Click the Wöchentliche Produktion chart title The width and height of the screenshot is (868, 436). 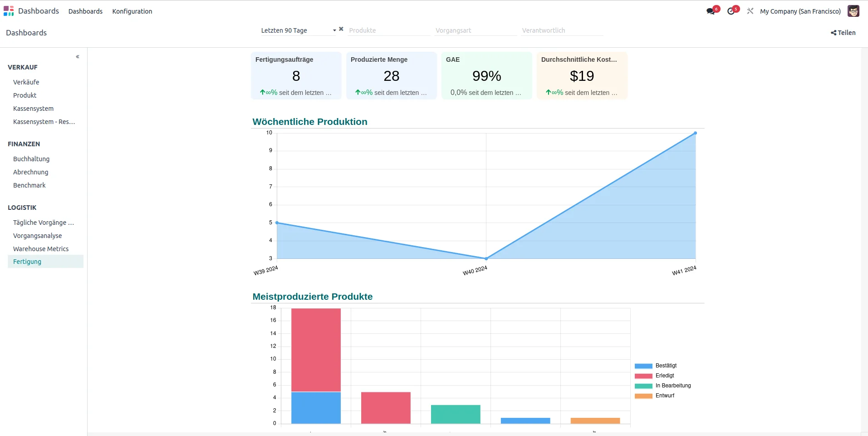[x=310, y=122]
